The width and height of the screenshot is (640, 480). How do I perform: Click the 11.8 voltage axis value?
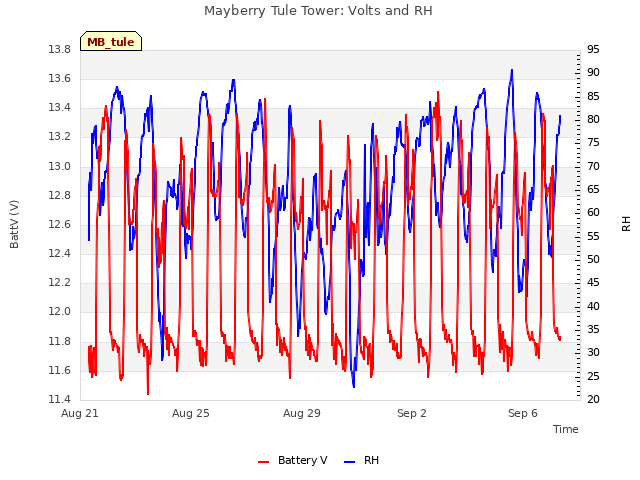60,341
